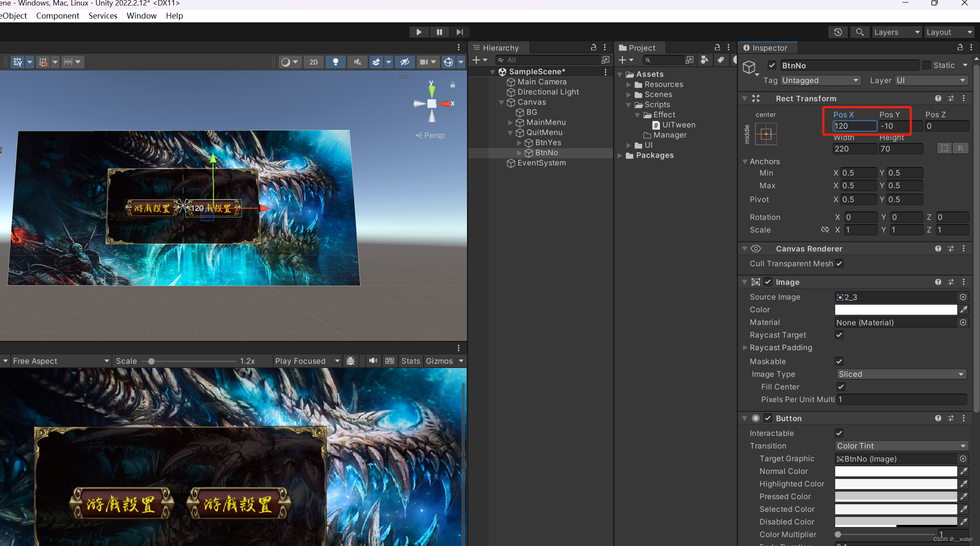Expand Raycast Padding section
Screen dimensions: 980x546
(x=745, y=348)
